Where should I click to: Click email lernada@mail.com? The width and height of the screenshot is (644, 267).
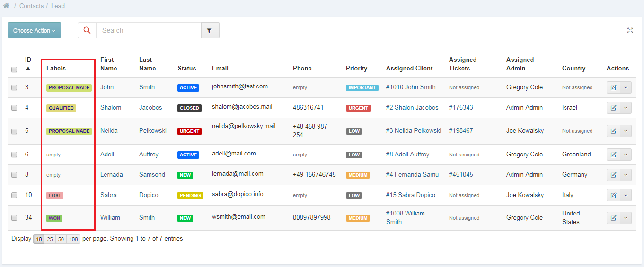coord(238,174)
